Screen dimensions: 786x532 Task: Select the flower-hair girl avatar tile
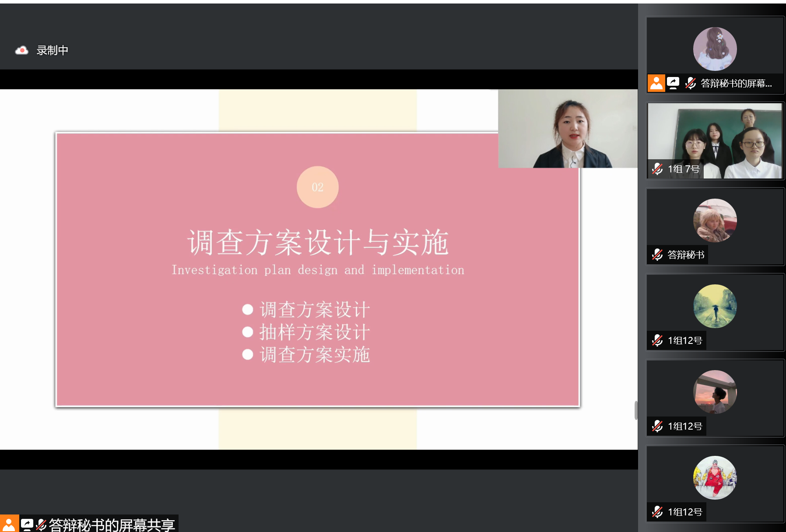click(715, 49)
